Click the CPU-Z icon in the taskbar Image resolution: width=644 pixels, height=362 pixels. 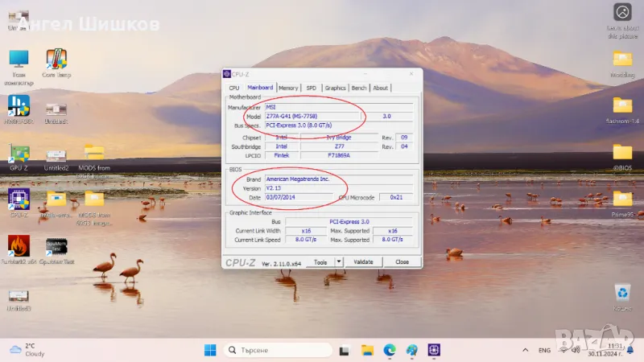point(435,350)
